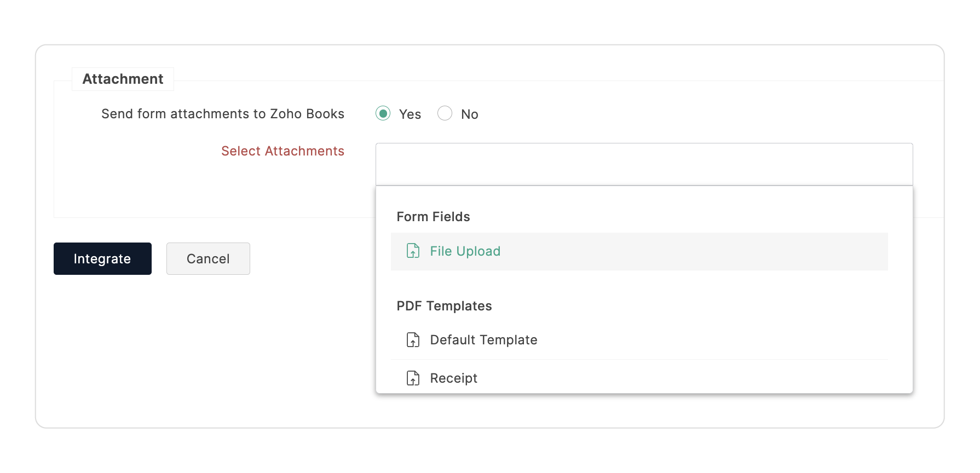Click the "Send form attachments to Zoho Books" label

pyautogui.click(x=222, y=114)
